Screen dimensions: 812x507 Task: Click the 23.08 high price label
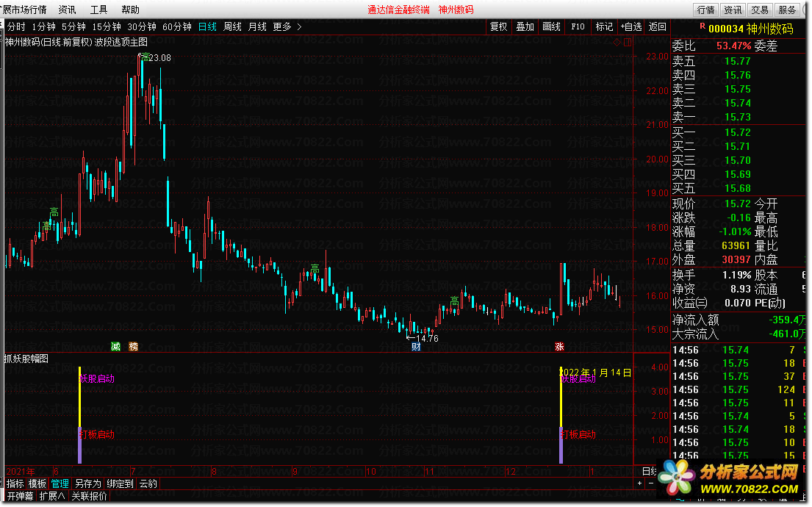(159, 58)
